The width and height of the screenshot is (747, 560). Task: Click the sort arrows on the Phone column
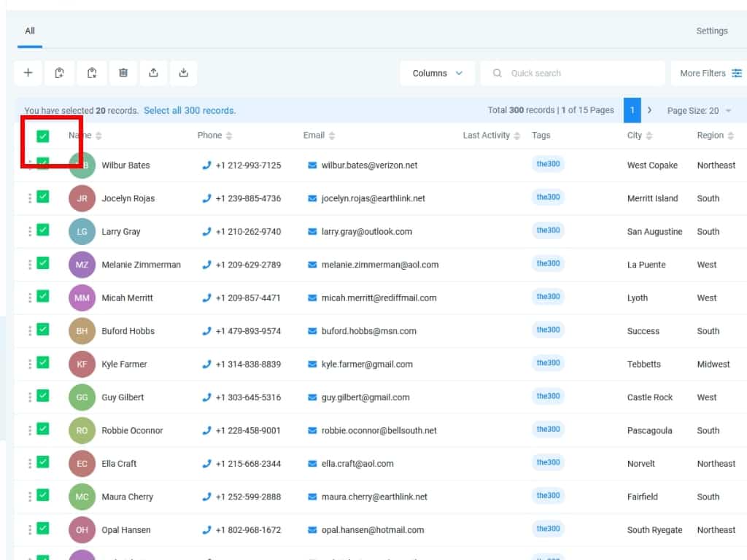tap(229, 136)
